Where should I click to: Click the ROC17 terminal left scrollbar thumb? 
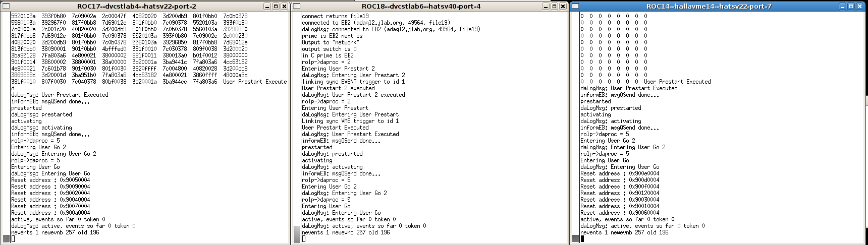(6, 238)
